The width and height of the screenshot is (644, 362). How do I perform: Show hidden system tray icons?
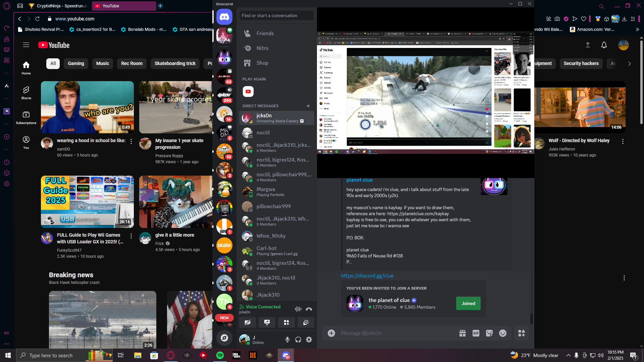(568, 355)
